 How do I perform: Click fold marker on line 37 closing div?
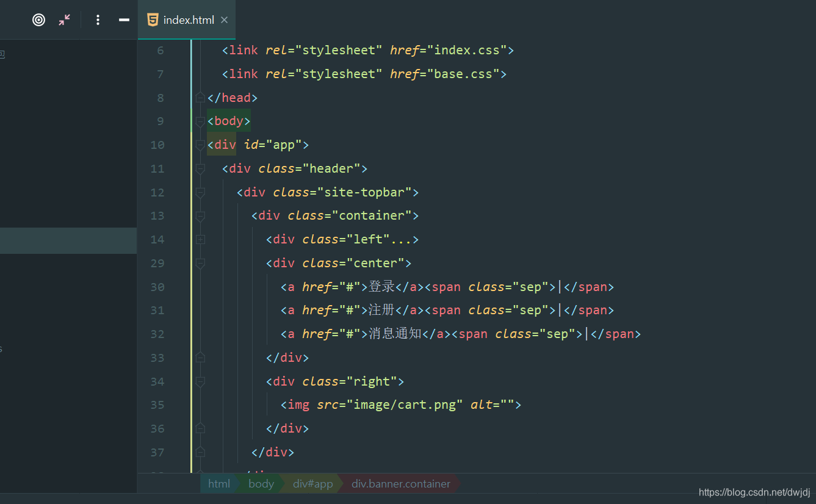(x=200, y=452)
